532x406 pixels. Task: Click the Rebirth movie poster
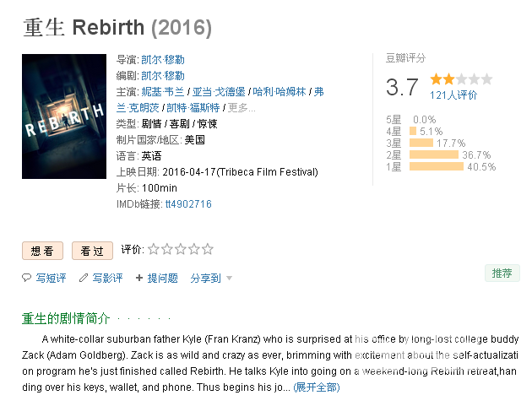click(64, 116)
